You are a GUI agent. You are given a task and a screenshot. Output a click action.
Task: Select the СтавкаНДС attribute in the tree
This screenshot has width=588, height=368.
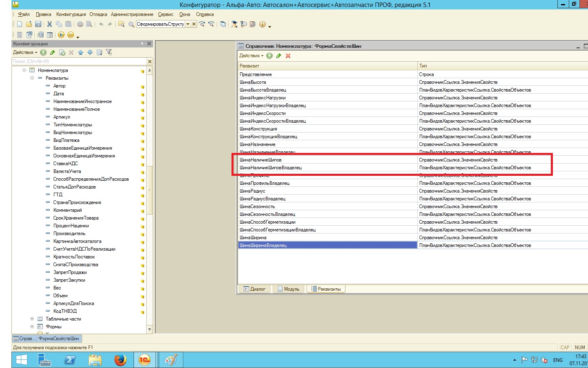coord(66,164)
